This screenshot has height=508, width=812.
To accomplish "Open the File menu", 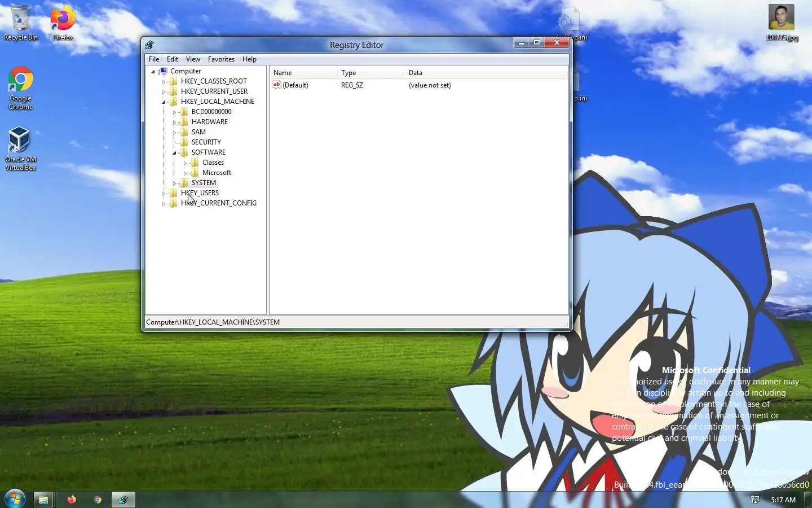I will click(x=154, y=59).
